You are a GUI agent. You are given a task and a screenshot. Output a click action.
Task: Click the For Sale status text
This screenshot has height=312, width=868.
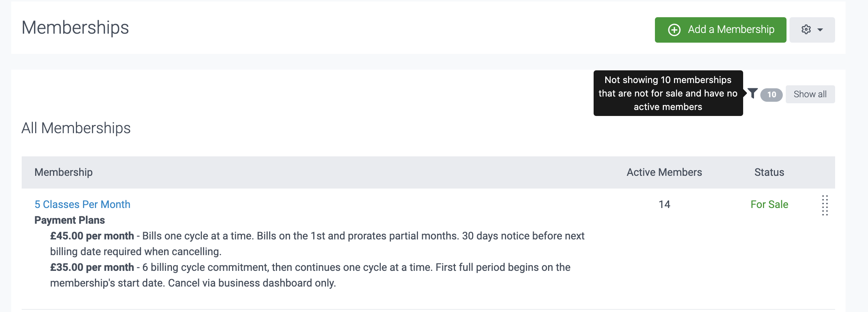tap(769, 204)
